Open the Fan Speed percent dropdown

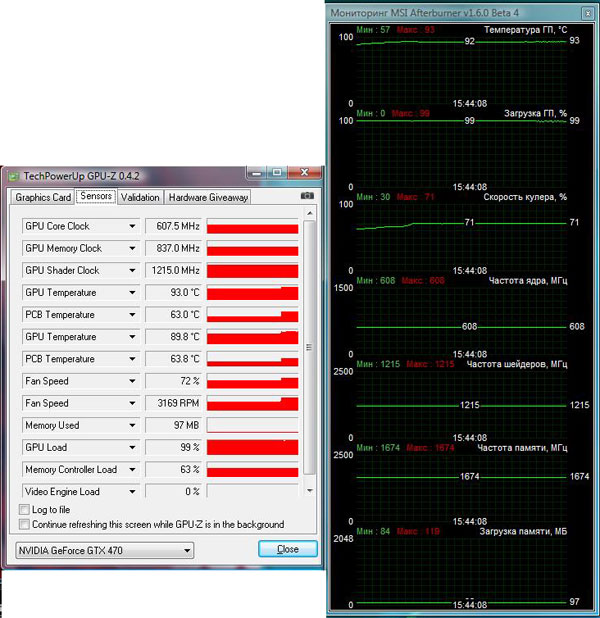(132, 381)
